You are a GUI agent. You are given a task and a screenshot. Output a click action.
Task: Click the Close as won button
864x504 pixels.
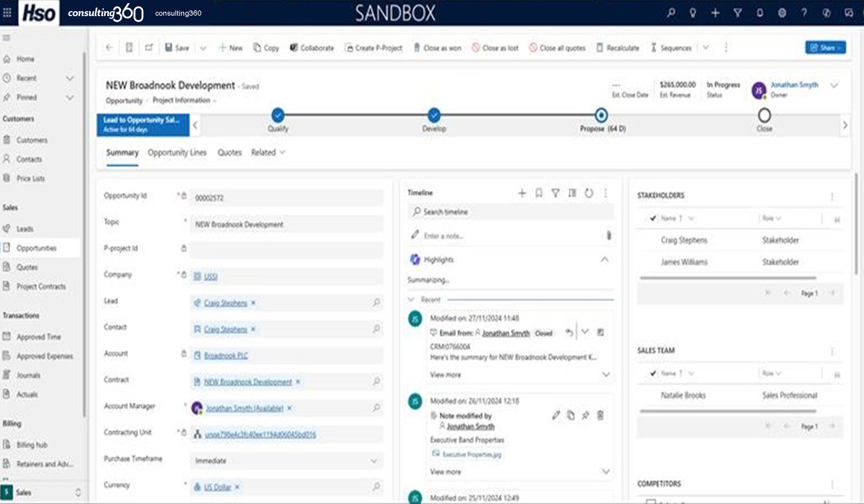437,48
